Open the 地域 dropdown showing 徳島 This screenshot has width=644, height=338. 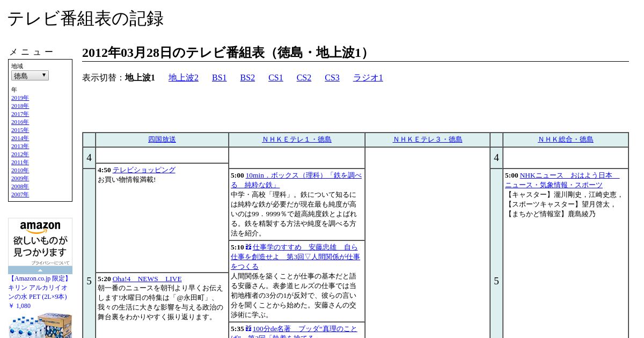coord(30,76)
